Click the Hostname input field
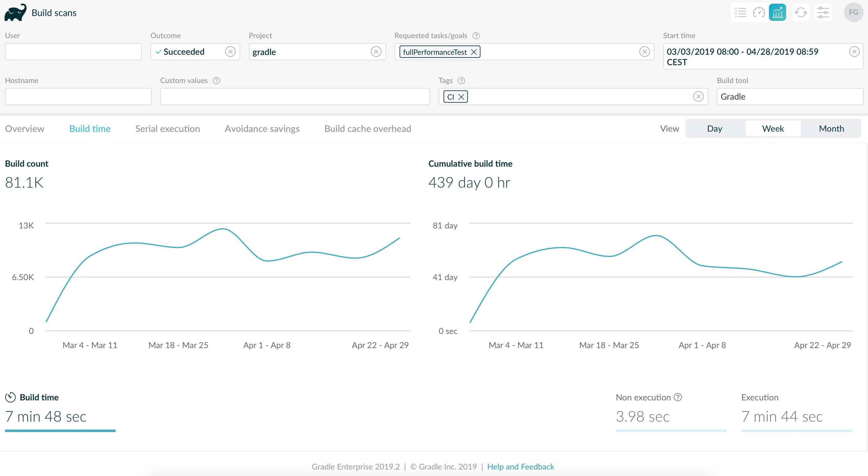 (x=78, y=97)
